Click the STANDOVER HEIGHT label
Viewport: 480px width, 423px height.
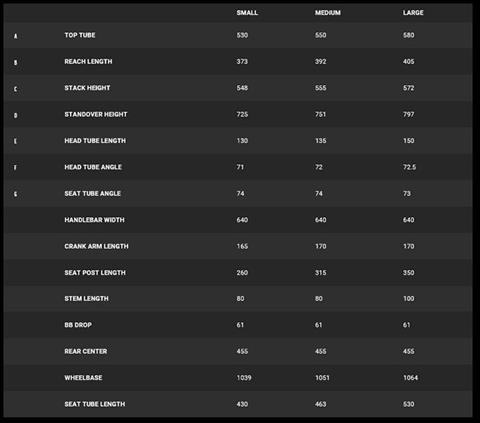pyautogui.click(x=96, y=114)
